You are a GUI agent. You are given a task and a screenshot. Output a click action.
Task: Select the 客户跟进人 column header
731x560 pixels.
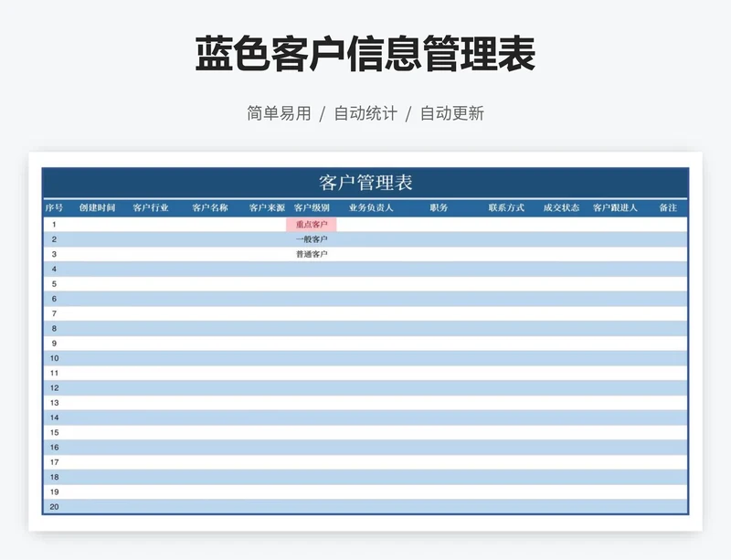(615, 207)
